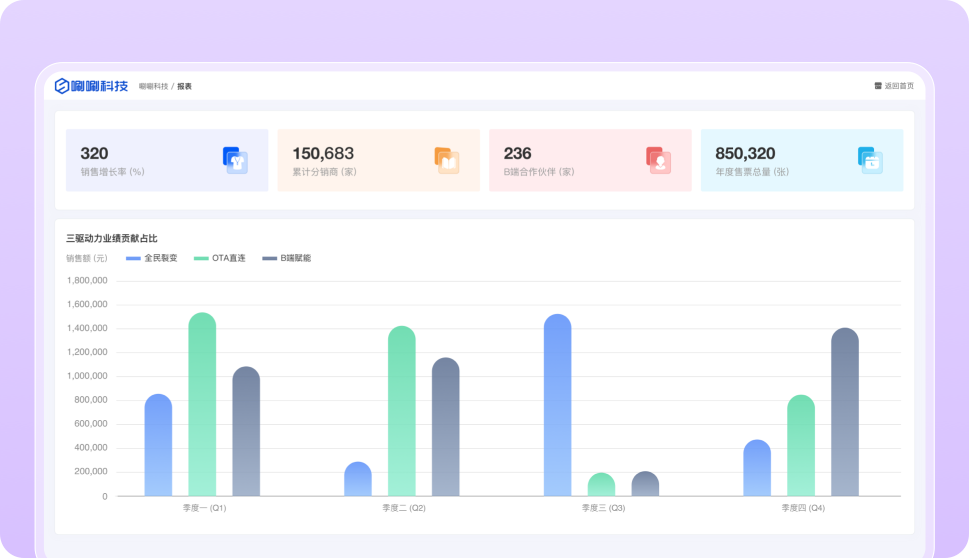The width and height of the screenshot is (969, 558).
Task: Click the 季度二 (Q2) axis label
Action: [x=404, y=508]
